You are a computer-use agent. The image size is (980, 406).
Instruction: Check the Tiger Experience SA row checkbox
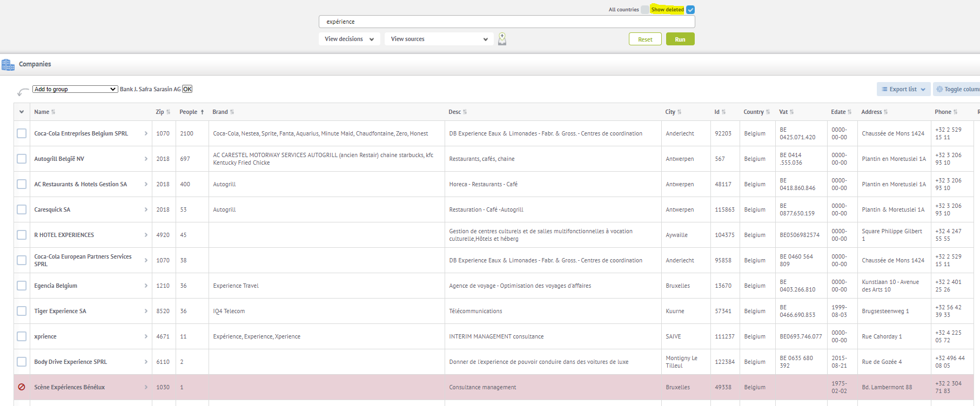click(22, 311)
